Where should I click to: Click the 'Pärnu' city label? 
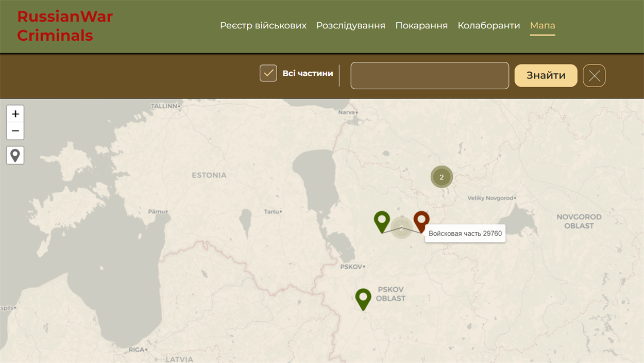tap(157, 211)
